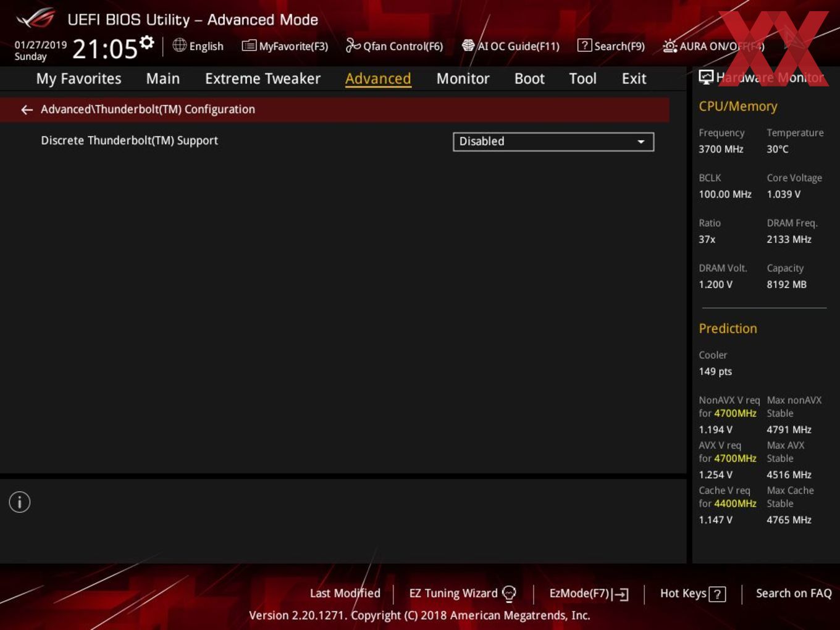Click Discrete Thunderbolt(TM) Support label
Image resolution: width=840 pixels, height=630 pixels.
(x=129, y=140)
